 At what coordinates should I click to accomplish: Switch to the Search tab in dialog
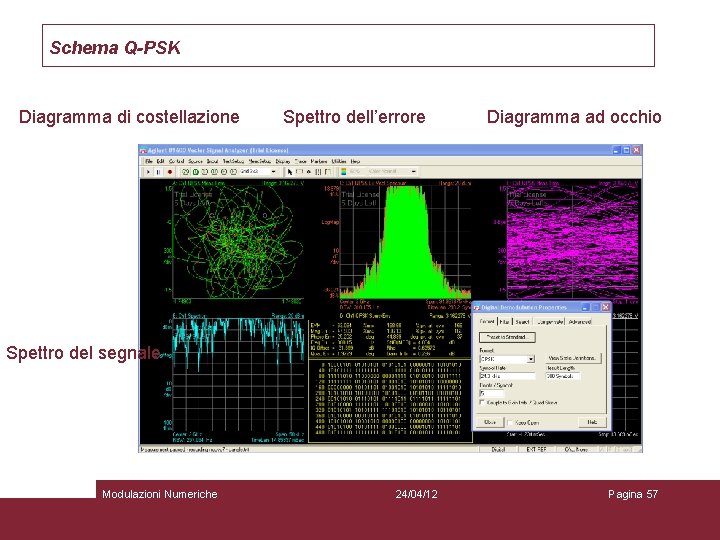point(522,322)
